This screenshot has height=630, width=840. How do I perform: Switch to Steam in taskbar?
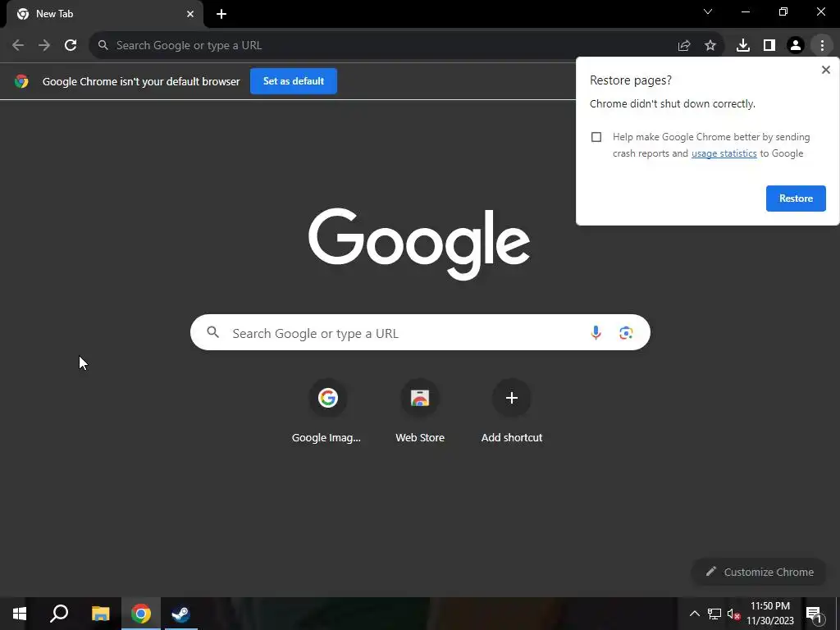coord(180,614)
